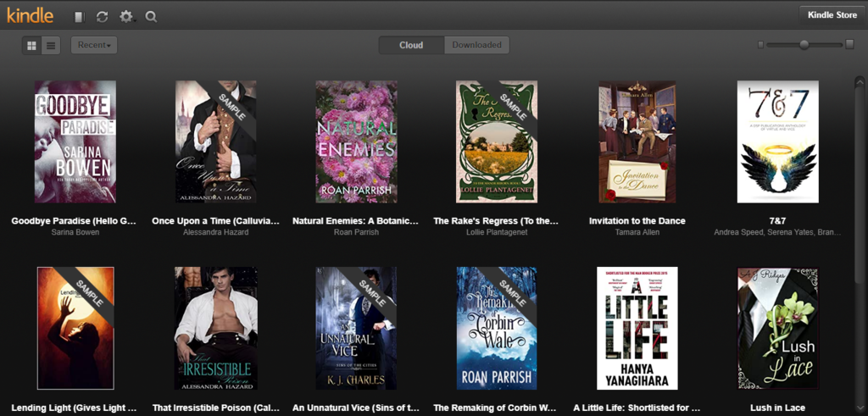Open The Rake's Regress sample cover
Image resolution: width=868 pixels, height=416 pixels.
pos(497,141)
